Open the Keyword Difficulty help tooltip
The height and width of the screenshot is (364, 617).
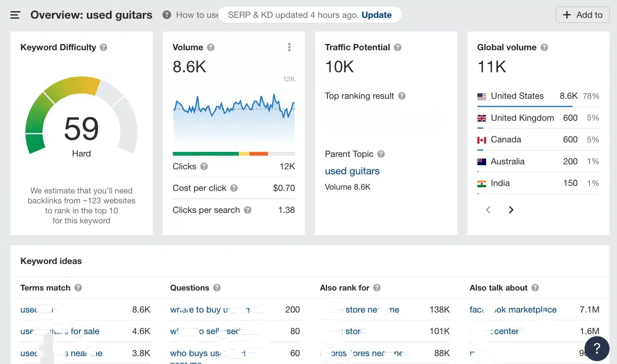point(104,47)
